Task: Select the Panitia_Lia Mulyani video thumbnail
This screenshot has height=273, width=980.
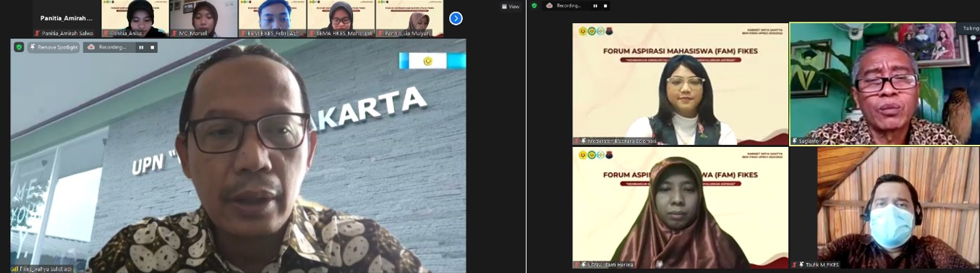Action: 409,19
